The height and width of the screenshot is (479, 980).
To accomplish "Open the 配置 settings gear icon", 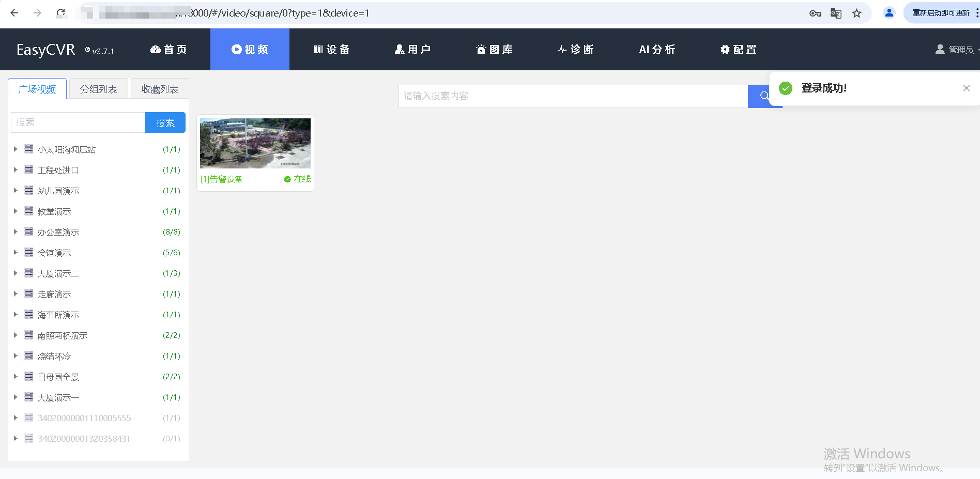I will click(724, 49).
